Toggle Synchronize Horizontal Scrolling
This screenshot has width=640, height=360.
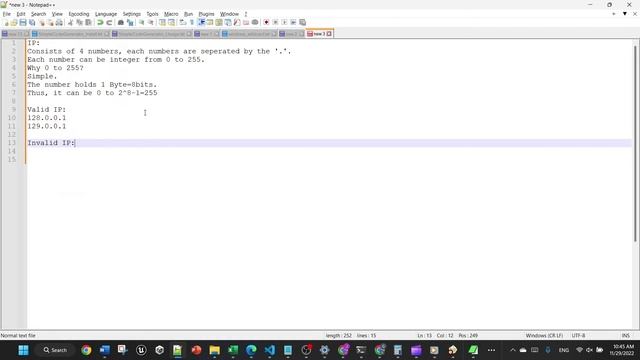click(x=171, y=22)
